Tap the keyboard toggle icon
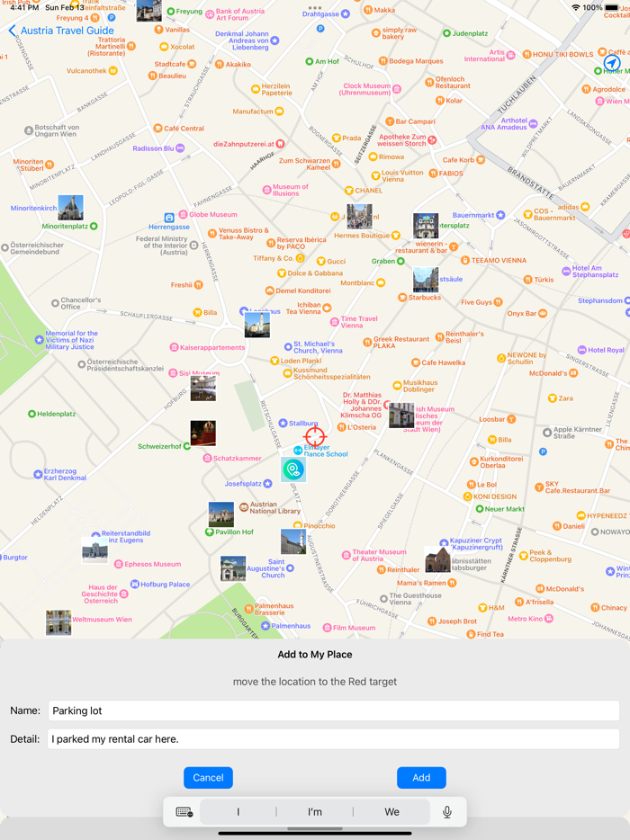The image size is (630, 840). [184, 812]
